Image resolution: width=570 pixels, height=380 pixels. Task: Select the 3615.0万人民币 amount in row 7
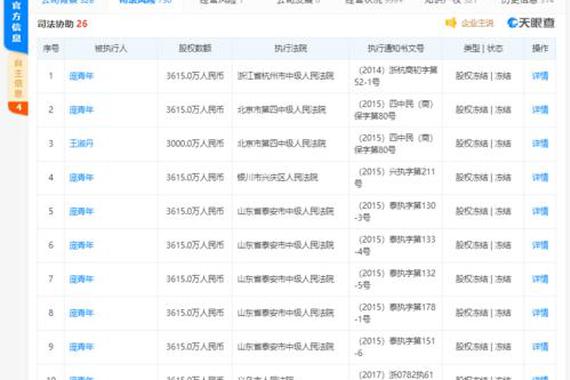point(195,279)
